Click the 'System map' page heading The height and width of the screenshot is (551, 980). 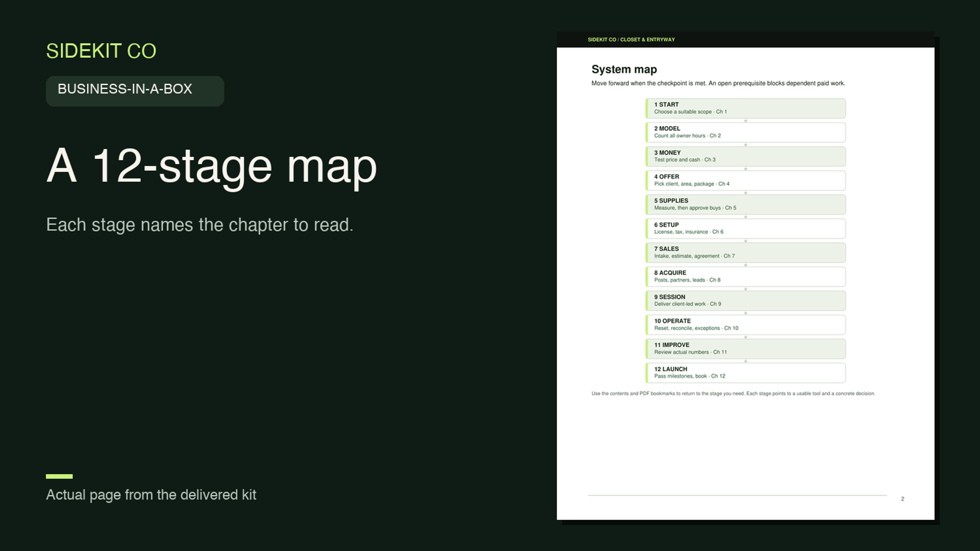point(624,69)
